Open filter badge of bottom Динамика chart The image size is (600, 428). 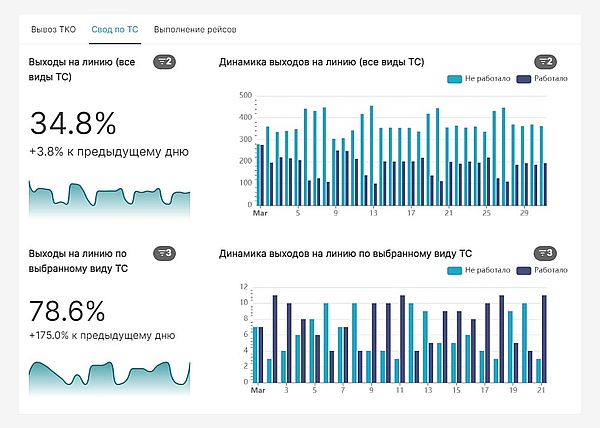click(x=545, y=253)
